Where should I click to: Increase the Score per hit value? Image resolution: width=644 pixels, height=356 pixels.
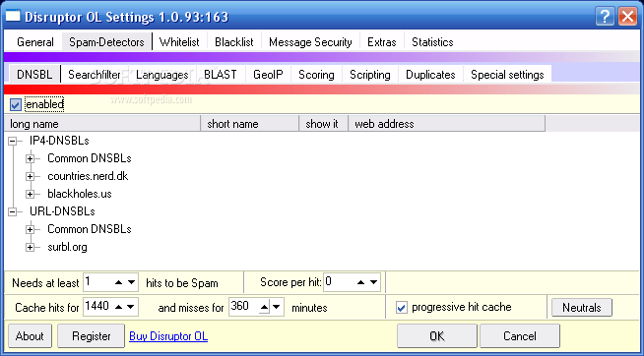pyautogui.click(x=361, y=282)
